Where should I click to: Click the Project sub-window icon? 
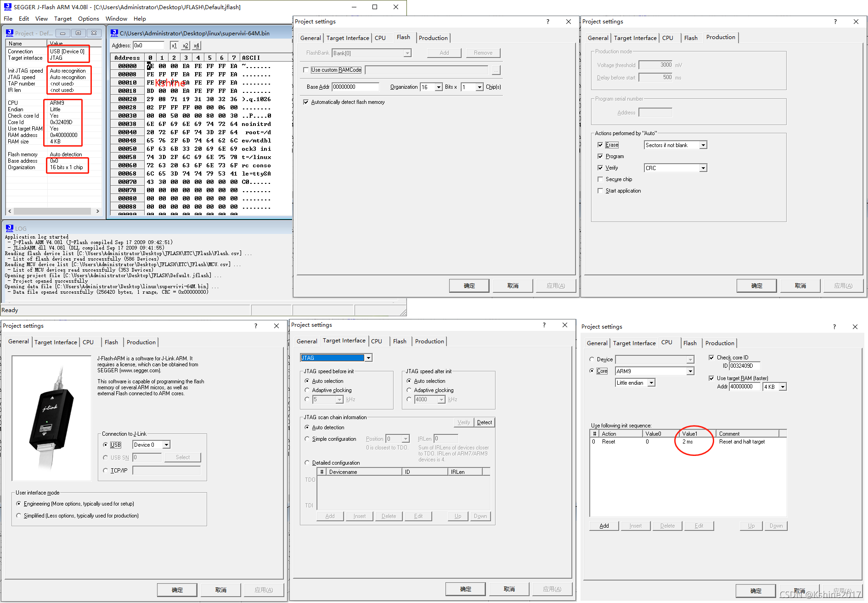[x=10, y=33]
